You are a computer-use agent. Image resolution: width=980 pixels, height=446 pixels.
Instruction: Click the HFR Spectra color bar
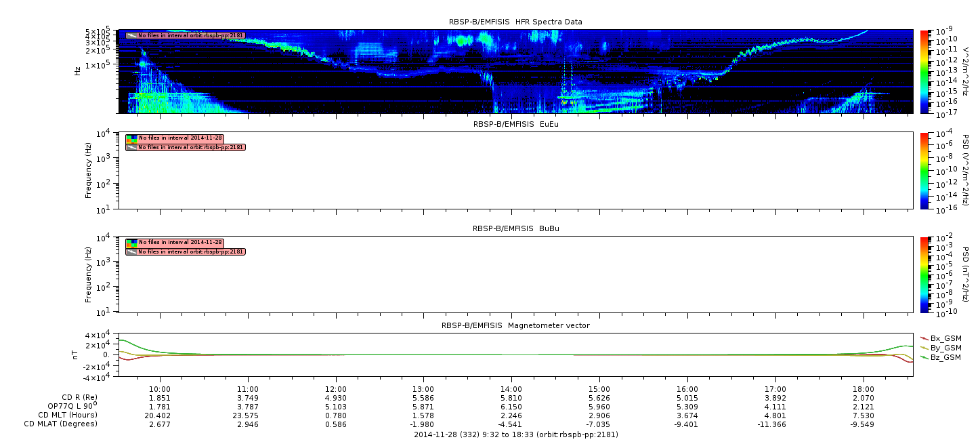[x=925, y=71]
